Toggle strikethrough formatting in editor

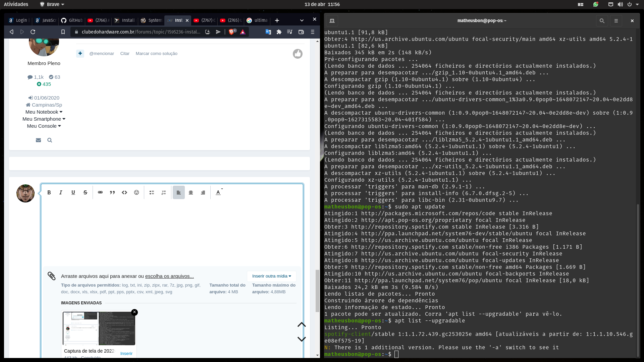click(x=85, y=192)
